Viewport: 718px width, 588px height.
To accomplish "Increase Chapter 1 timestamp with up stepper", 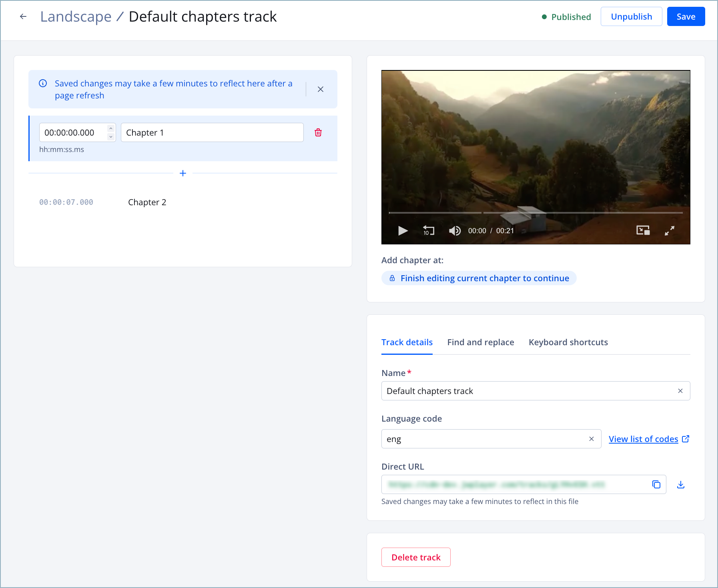I will [x=111, y=128].
